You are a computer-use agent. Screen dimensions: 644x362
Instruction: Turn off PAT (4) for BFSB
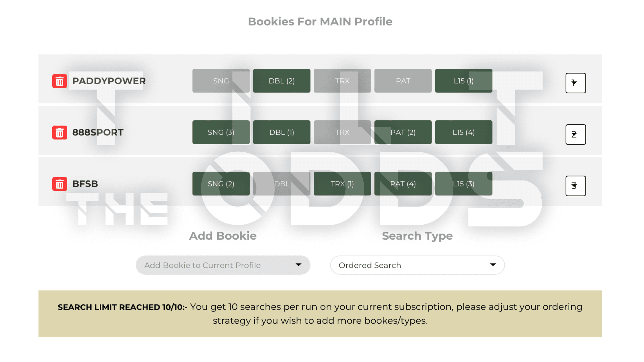403,184
